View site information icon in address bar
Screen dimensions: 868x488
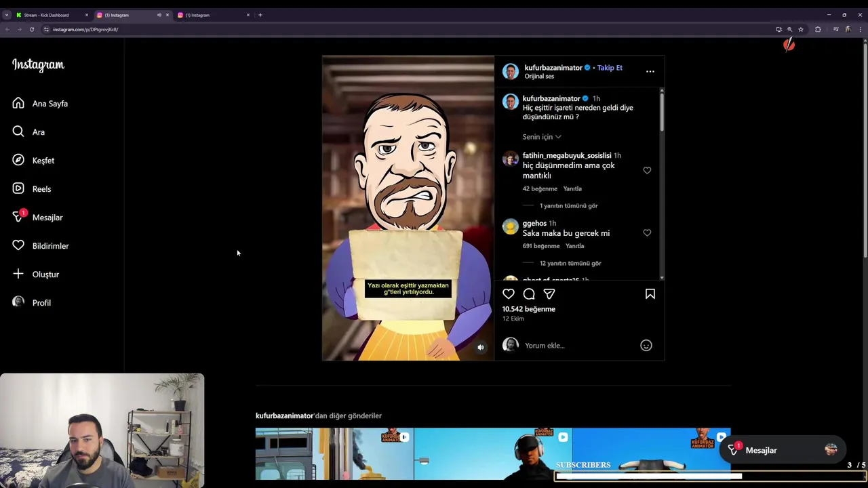click(46, 29)
